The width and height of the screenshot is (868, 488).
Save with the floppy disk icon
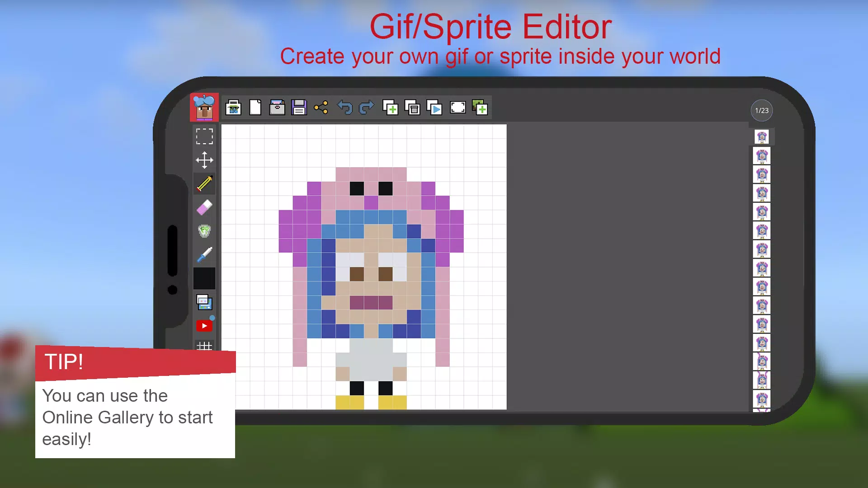click(299, 108)
